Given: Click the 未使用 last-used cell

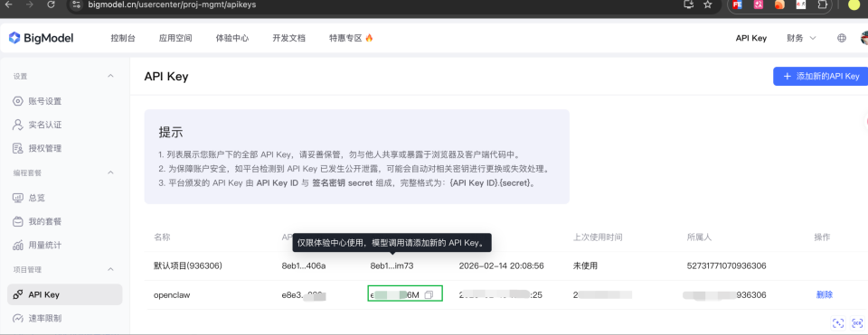Looking at the screenshot, I should click(x=585, y=265).
